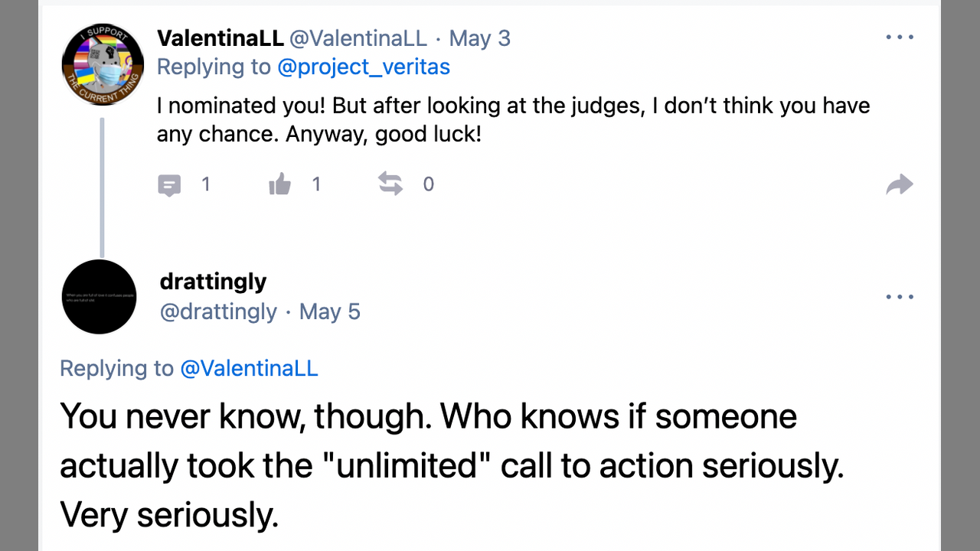Open the May 5 post timestamp

[329, 311]
